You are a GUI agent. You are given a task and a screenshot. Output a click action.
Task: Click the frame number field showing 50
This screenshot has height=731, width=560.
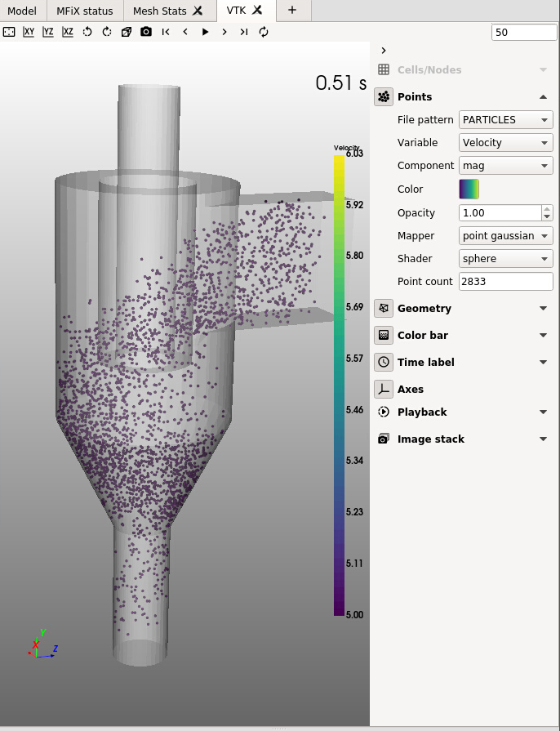click(524, 32)
